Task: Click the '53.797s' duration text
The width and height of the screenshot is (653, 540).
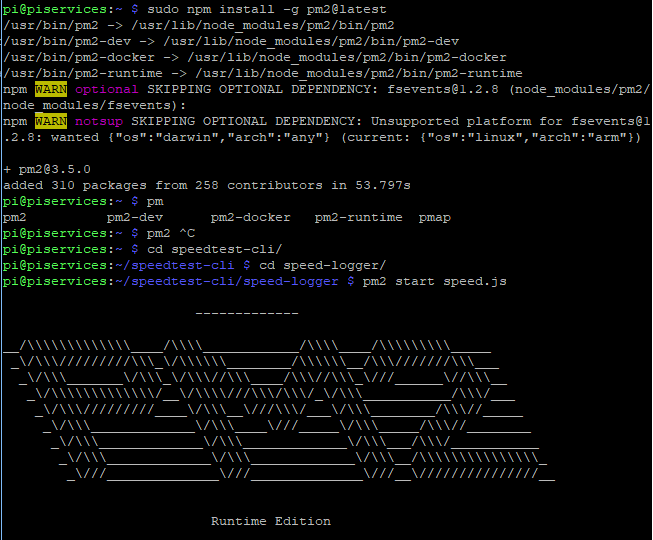Action: 383,185
